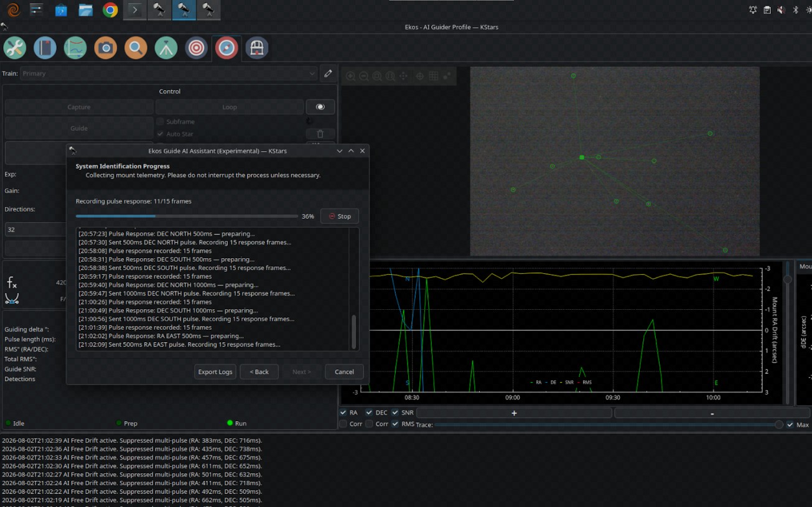Zoom out on the guide frame view

pos(364,76)
